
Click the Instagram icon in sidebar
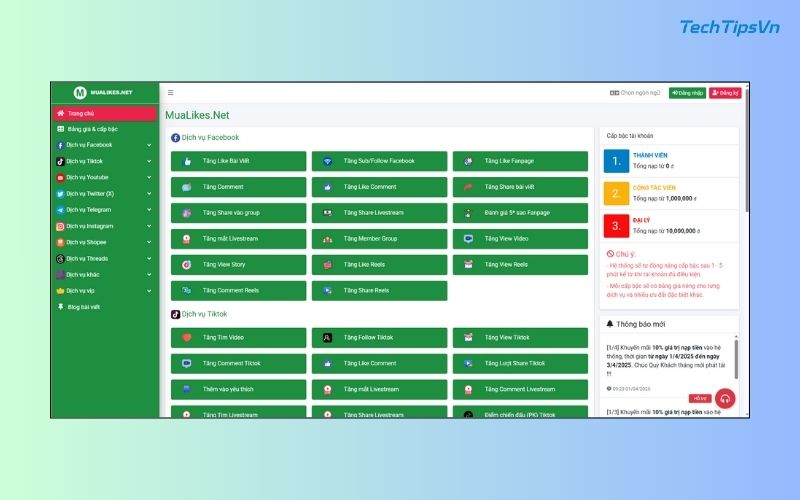60,227
